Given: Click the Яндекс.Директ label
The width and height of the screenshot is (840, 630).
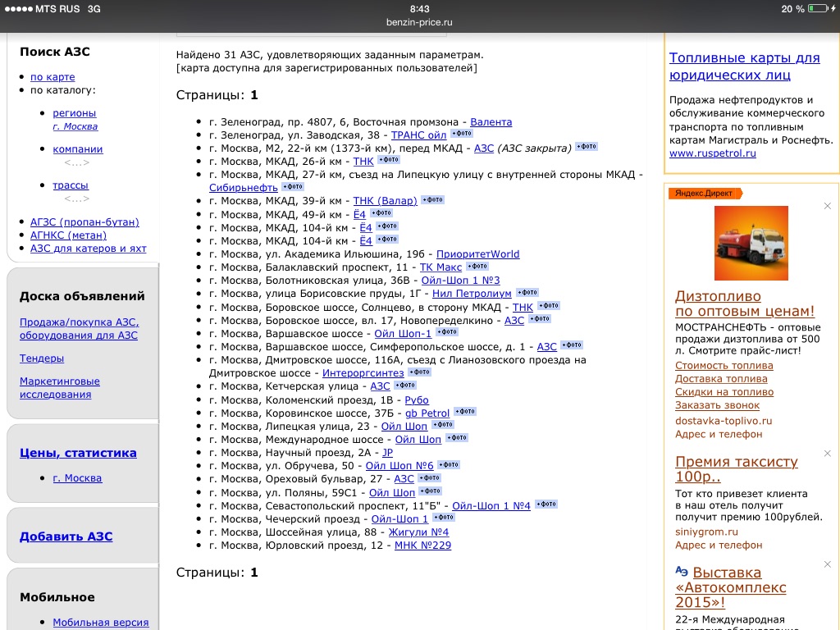Looking at the screenshot, I should click(x=705, y=194).
